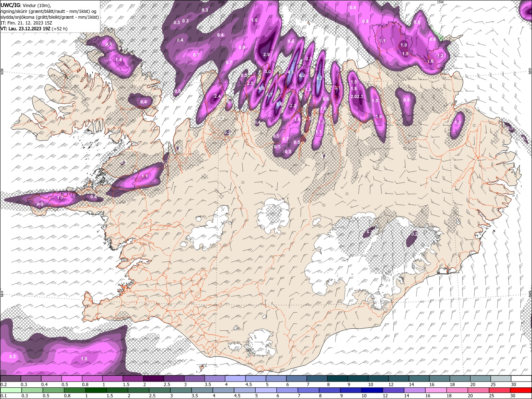Click the 15W longitude label at top
The image size is (532, 399).
tap(440, 2)
